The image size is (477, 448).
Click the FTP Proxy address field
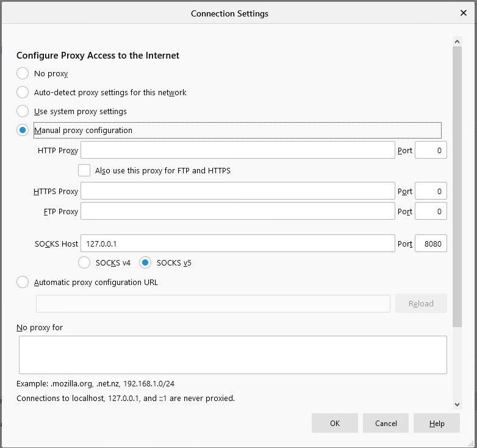[x=238, y=211]
